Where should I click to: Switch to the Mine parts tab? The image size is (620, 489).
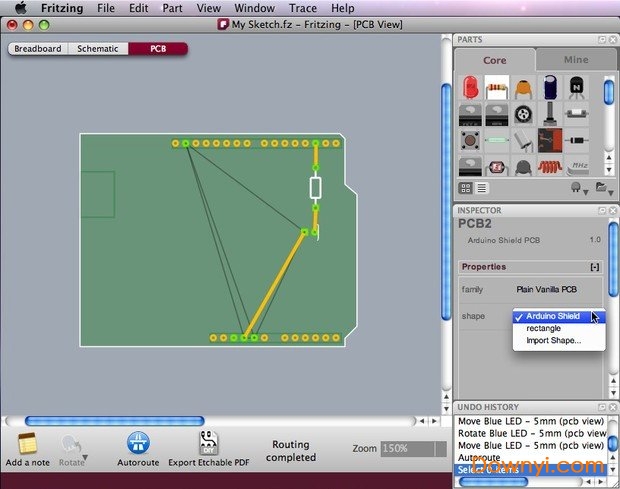(576, 60)
